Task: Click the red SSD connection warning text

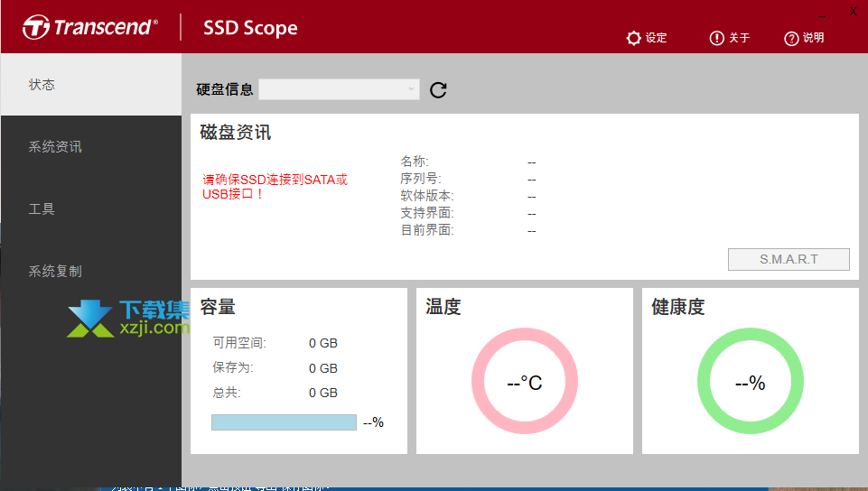Action: [x=275, y=187]
